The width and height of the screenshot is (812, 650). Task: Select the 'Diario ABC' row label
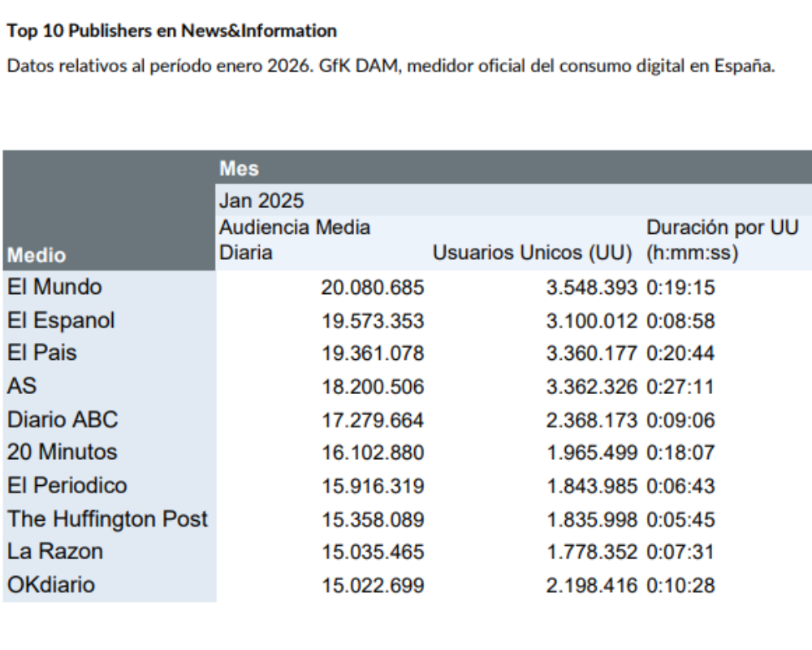[63, 419]
